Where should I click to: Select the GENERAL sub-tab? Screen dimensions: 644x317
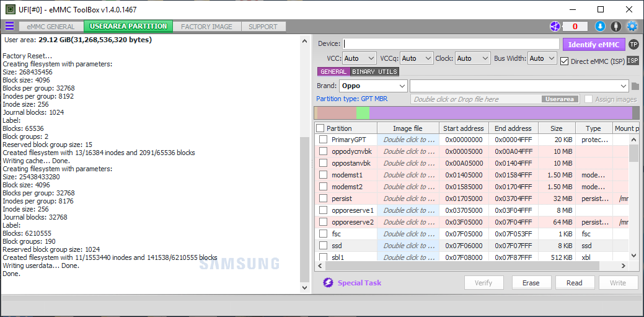click(x=333, y=71)
